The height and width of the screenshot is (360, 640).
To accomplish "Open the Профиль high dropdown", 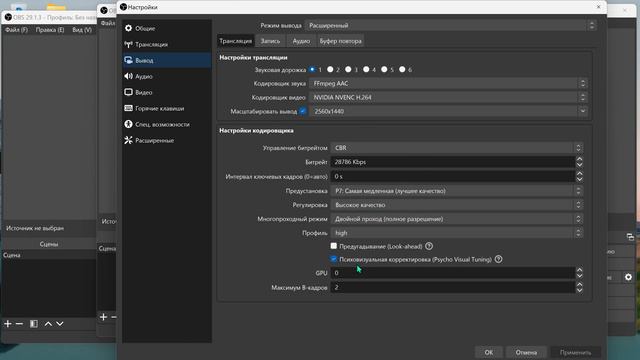I will [457, 233].
